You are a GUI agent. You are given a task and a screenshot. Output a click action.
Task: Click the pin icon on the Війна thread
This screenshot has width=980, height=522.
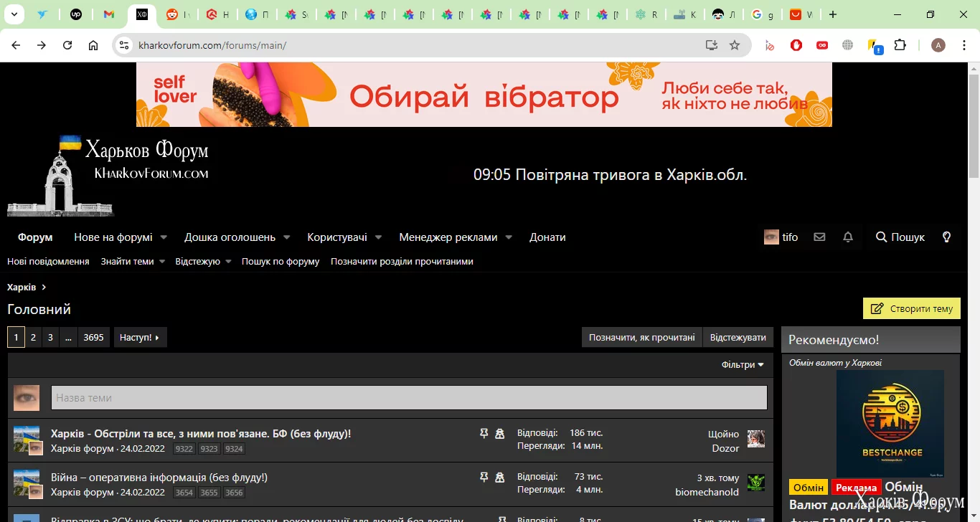point(484,478)
